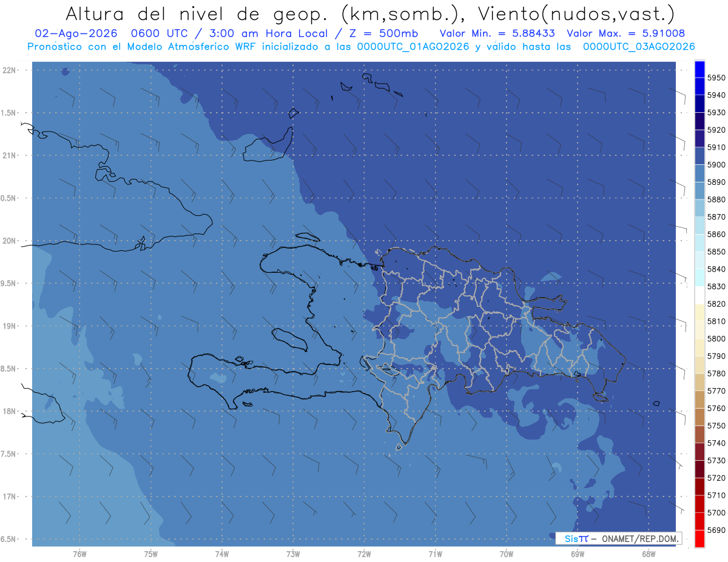Image resolution: width=728 pixels, height=562 pixels.
Task: Click the color bar label 5710
Action: coord(716,495)
